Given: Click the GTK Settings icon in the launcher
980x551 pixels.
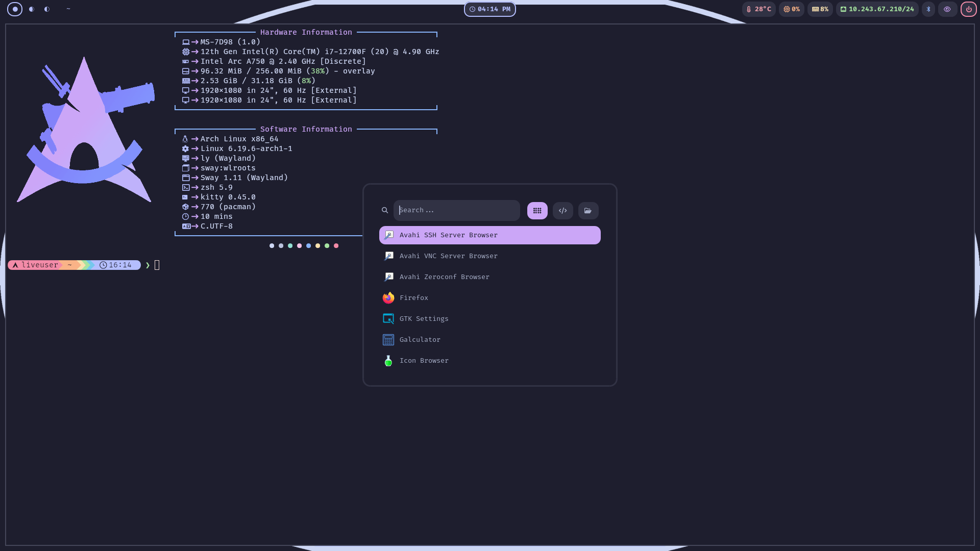Looking at the screenshot, I should point(388,319).
